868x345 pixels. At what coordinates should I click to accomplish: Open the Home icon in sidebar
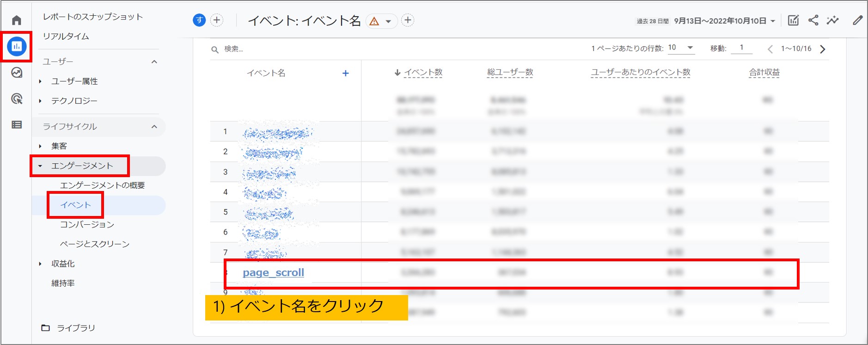pos(17,20)
